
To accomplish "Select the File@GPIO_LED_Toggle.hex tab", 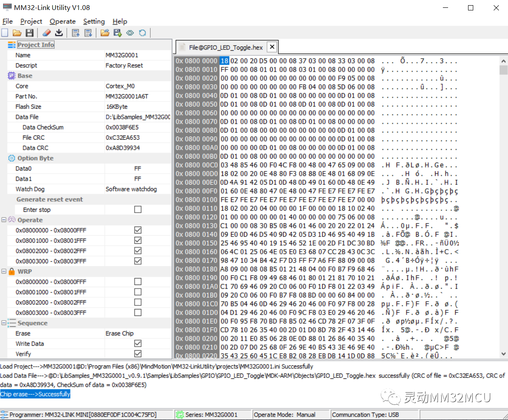I will [226, 47].
